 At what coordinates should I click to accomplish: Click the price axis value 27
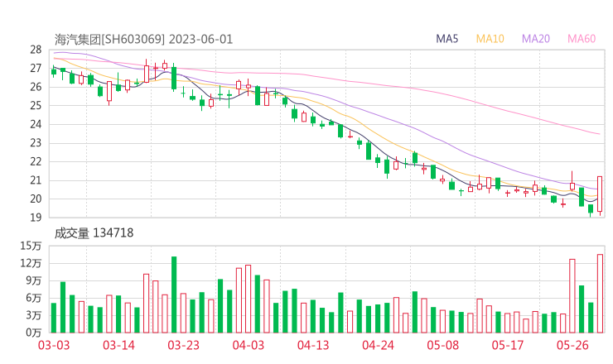coord(36,69)
